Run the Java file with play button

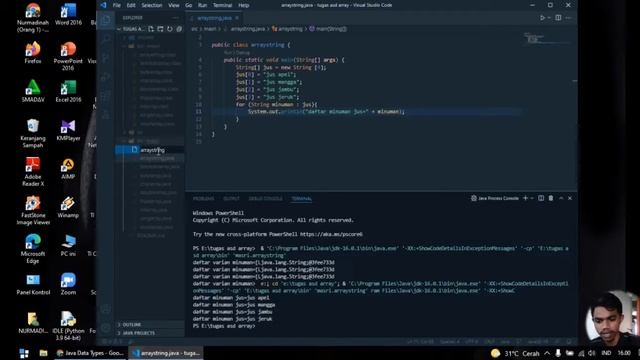(x=542, y=18)
